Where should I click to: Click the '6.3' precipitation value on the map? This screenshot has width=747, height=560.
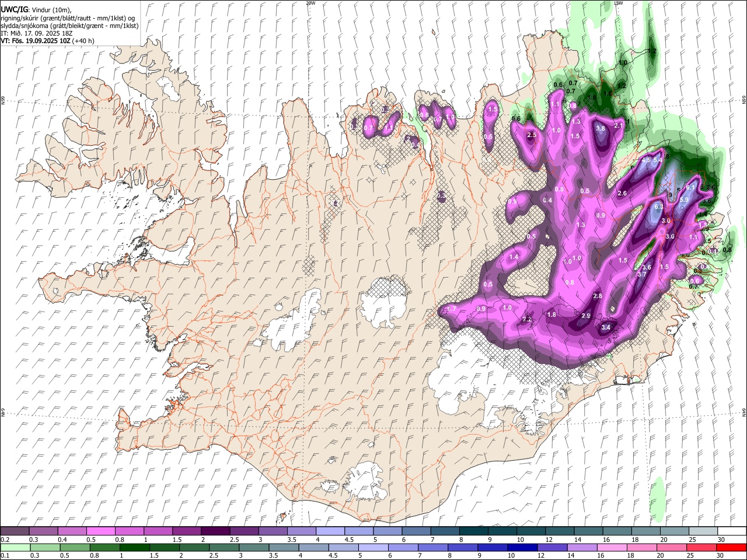659,206
